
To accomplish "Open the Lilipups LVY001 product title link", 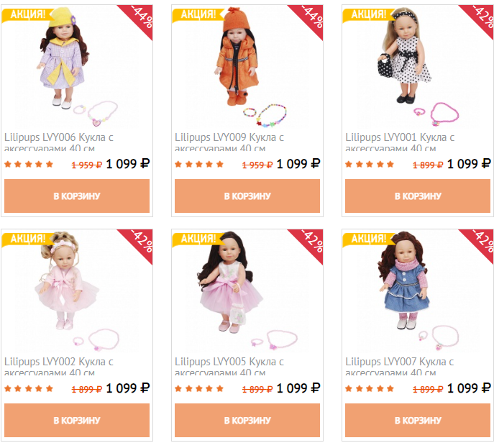I will (x=400, y=142).
